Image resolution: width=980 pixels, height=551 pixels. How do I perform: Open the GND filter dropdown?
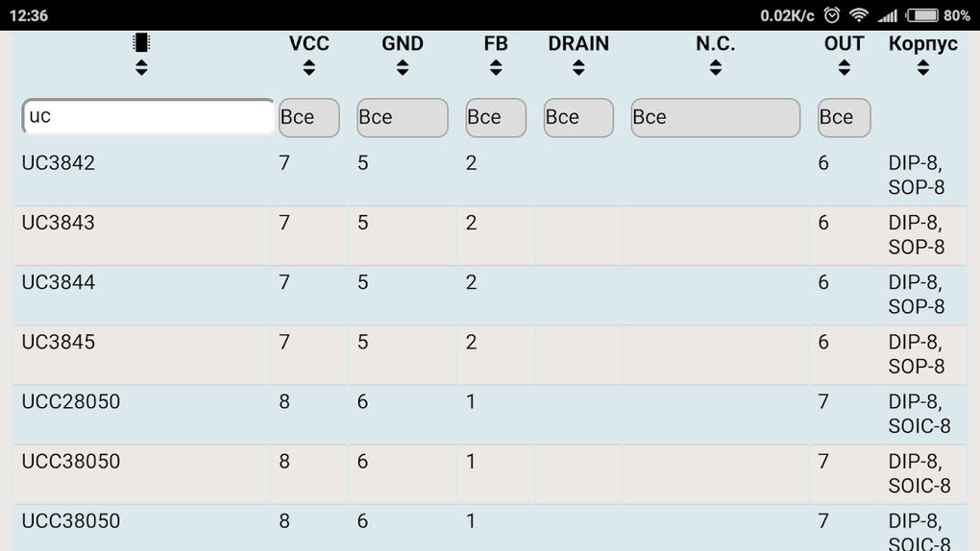coord(402,117)
